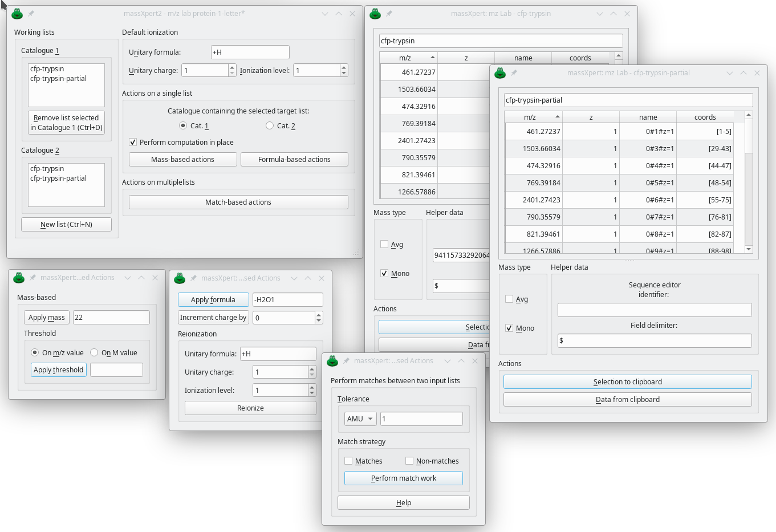The height and width of the screenshot is (532, 776).
Task: Click coords column header in cfp-trypsin-partial table
Action: coord(705,117)
